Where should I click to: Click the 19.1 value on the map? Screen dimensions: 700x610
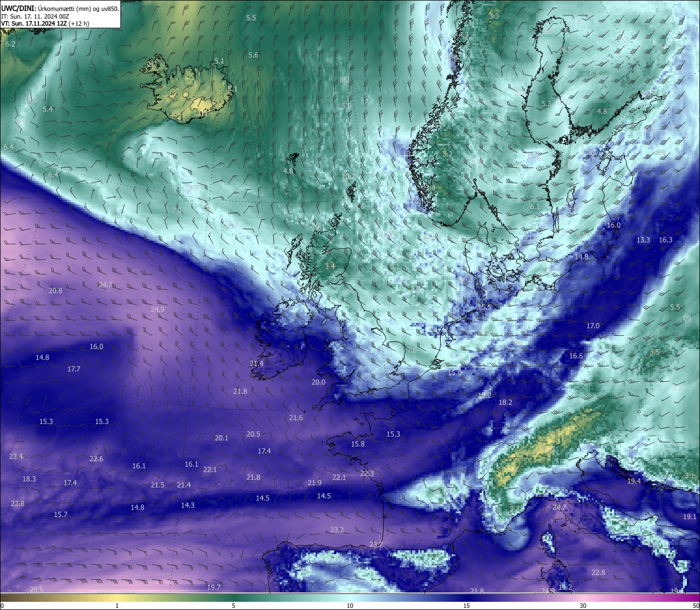pos(690,516)
